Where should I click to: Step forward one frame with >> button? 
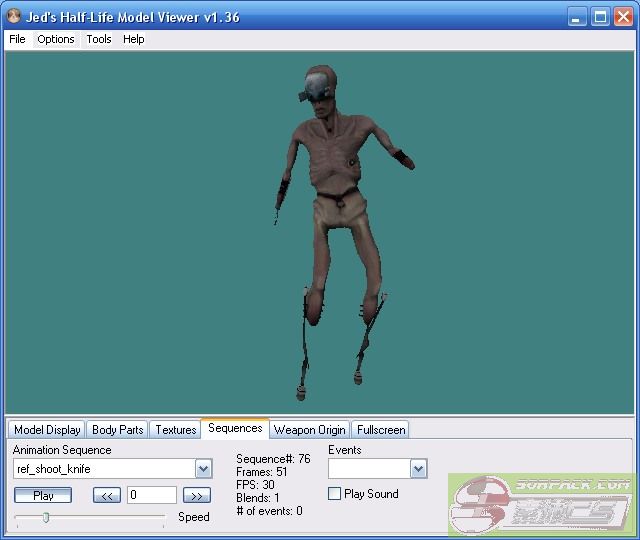click(197, 495)
